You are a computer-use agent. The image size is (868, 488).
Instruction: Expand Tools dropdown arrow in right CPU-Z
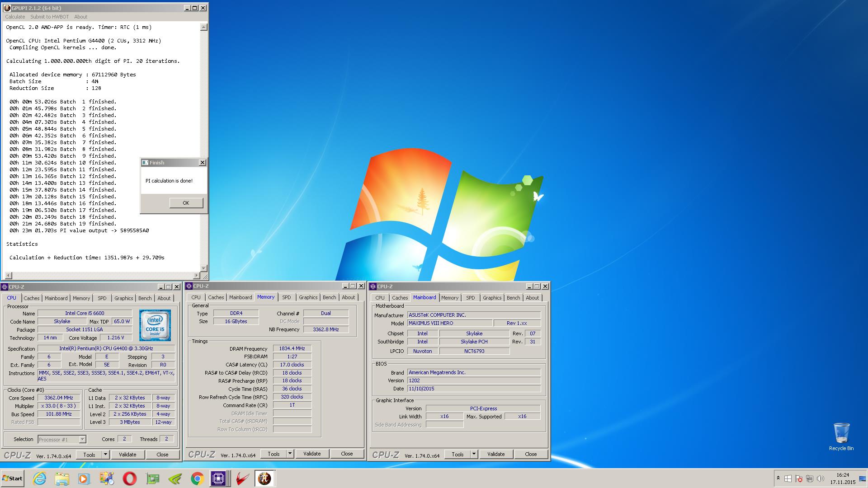coord(474,454)
